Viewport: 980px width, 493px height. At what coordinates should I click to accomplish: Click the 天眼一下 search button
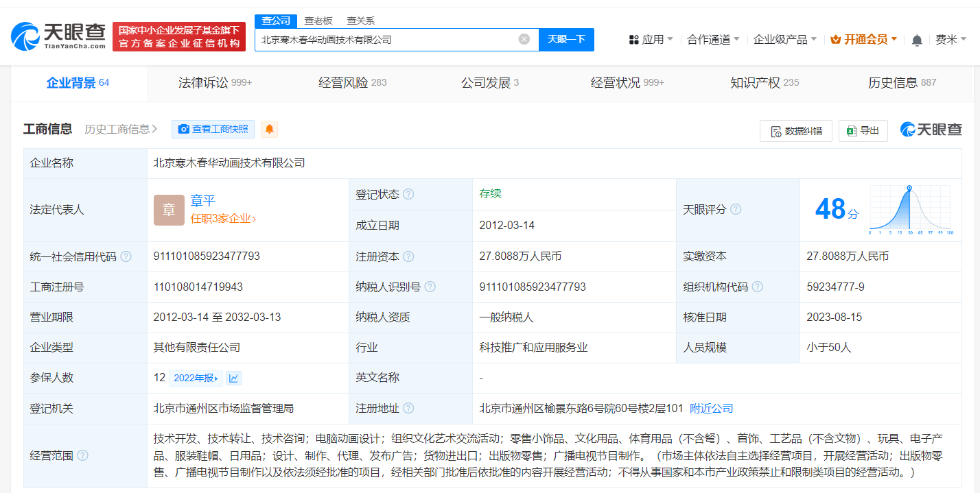[566, 39]
